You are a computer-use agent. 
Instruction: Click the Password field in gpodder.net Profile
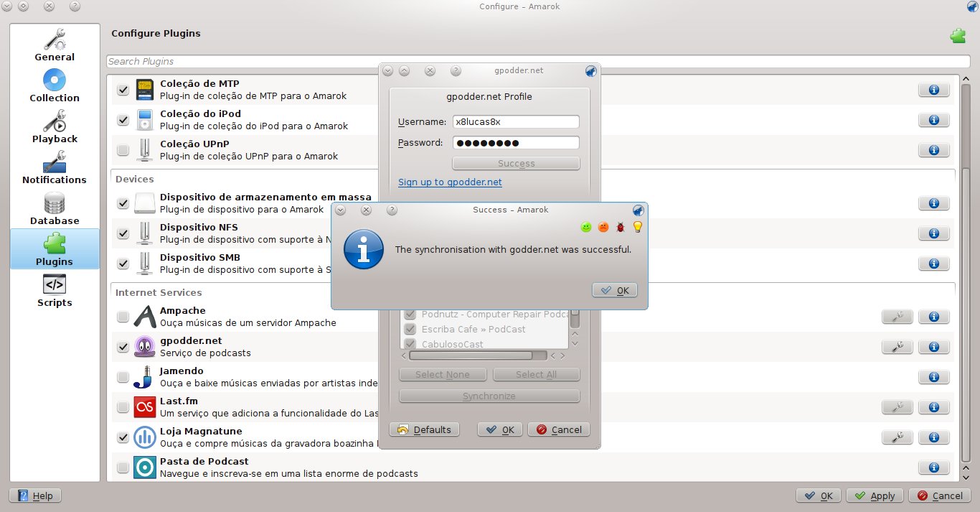point(516,143)
